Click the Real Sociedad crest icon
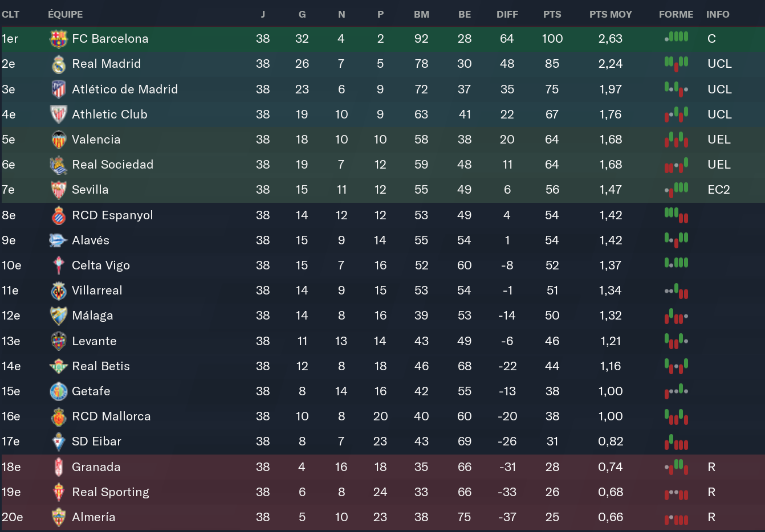765x532 pixels. coord(58,165)
